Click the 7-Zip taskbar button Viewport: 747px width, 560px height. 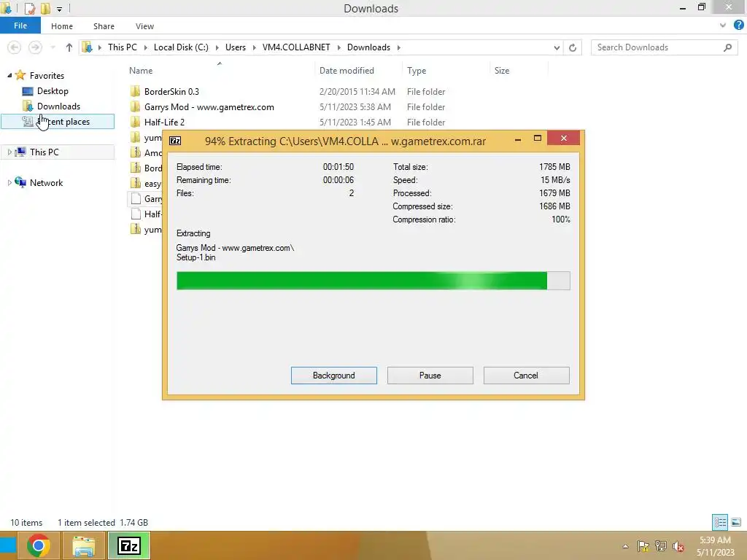click(129, 545)
